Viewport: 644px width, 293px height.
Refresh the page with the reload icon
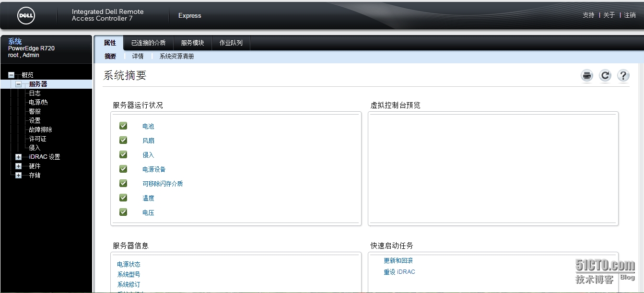(x=605, y=75)
